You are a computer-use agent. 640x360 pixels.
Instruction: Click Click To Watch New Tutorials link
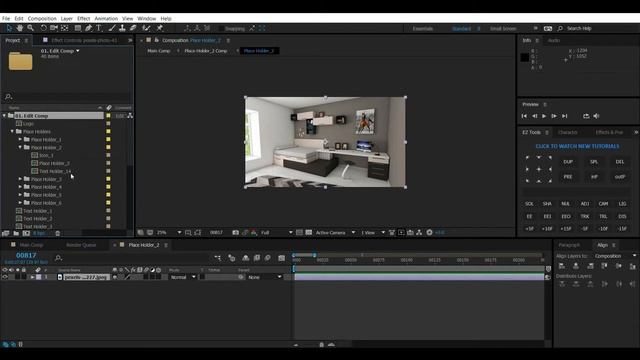coord(577,147)
